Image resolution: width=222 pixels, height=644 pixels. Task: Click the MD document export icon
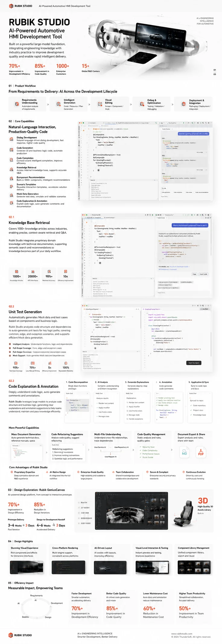coord(184,452)
